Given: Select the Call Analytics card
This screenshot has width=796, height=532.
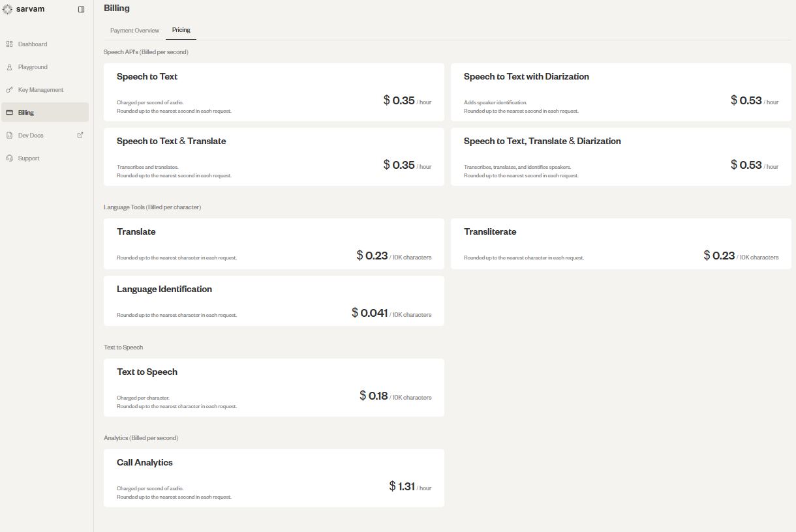Looking at the screenshot, I should [273, 478].
